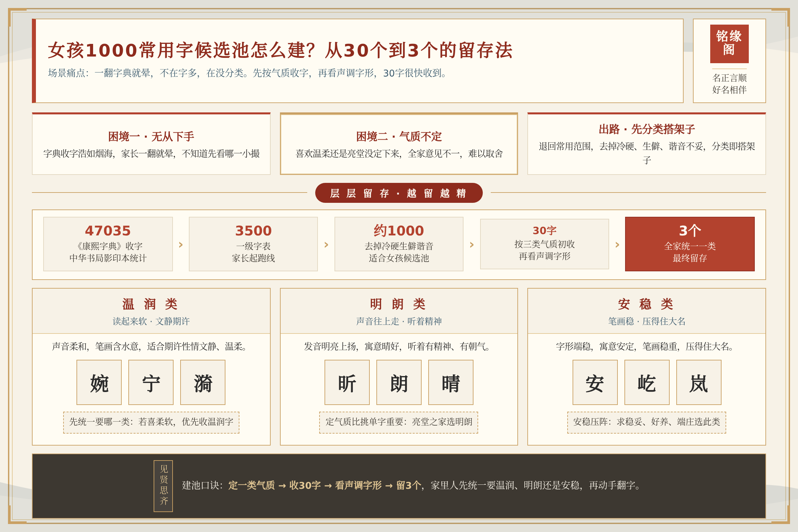Click subtitle 笔画稳·压得住大名
798x532 pixels.
[647, 321]
